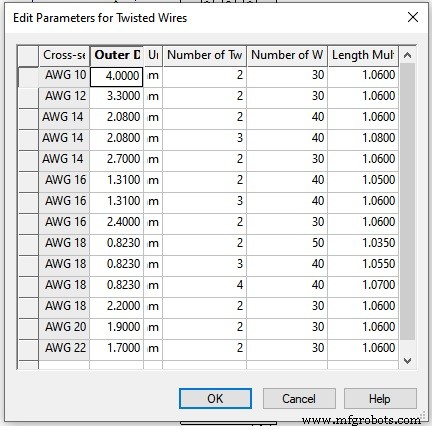Image resolution: width=432 pixels, height=430 pixels.
Task: Click the 1.0350 length multiplier cell
Action: pos(363,244)
